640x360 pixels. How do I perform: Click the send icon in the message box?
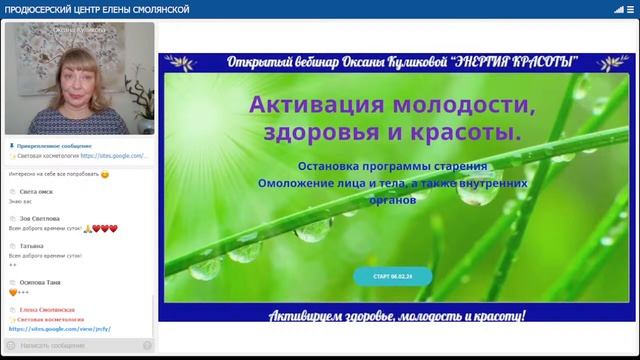[147, 346]
